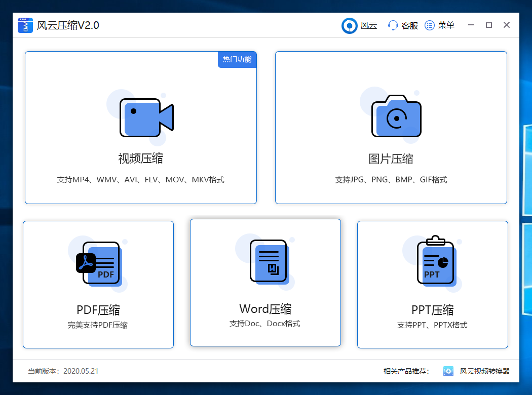This screenshot has width=532, height=395.
Task: Open the 菜单 list icon
Action: (x=430, y=25)
